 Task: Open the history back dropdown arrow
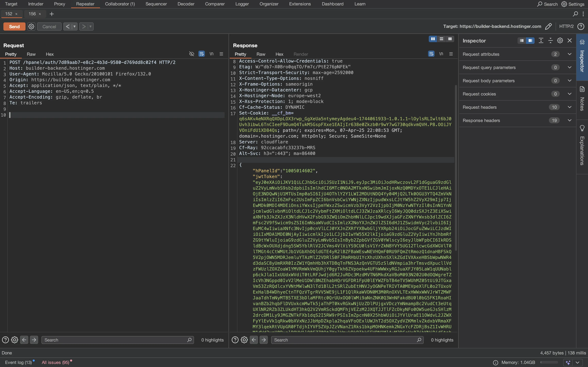75,27
